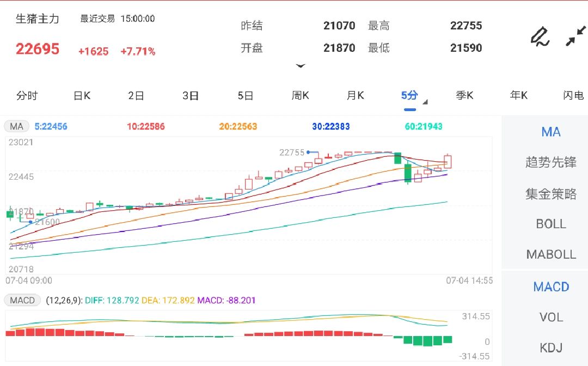Tap the collapse fullscreen arrows icon
This screenshot has height=366, width=588.
tap(575, 36)
